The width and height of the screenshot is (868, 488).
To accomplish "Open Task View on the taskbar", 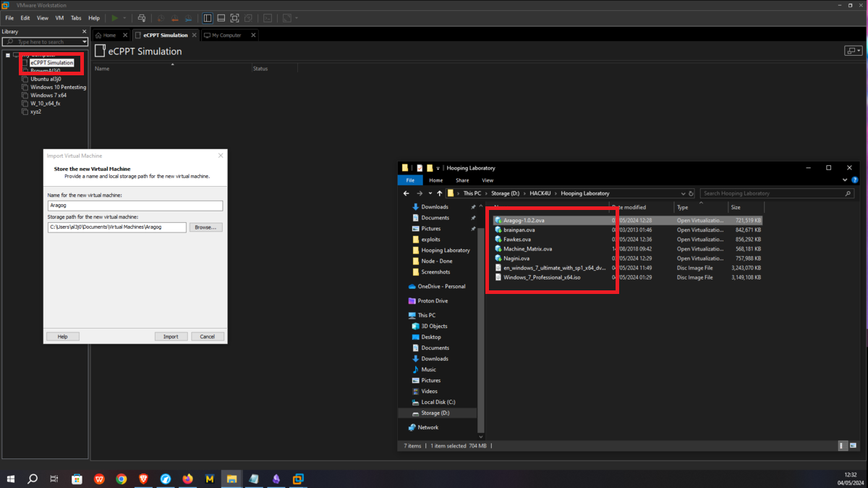I will pos(54,479).
